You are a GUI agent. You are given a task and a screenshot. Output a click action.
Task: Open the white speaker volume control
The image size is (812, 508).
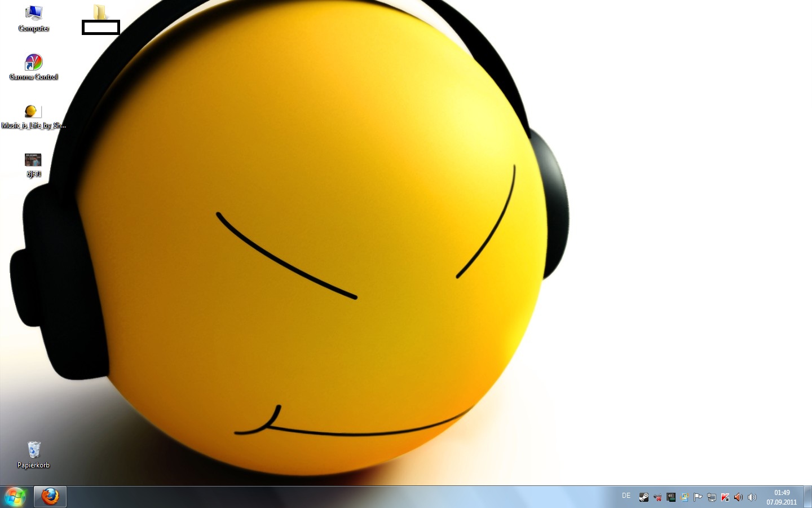[752, 497]
